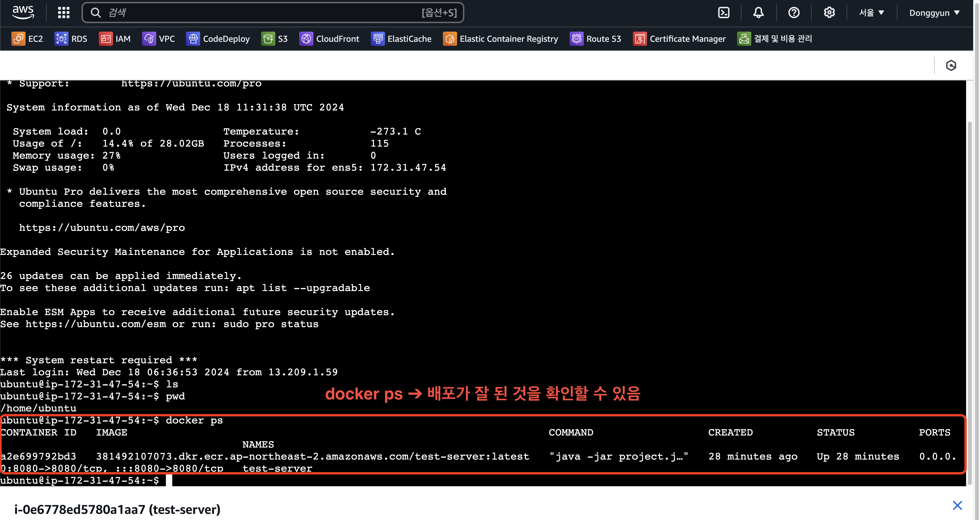The height and width of the screenshot is (520, 980).
Task: Open the Route 53 shortcut
Action: (x=595, y=39)
